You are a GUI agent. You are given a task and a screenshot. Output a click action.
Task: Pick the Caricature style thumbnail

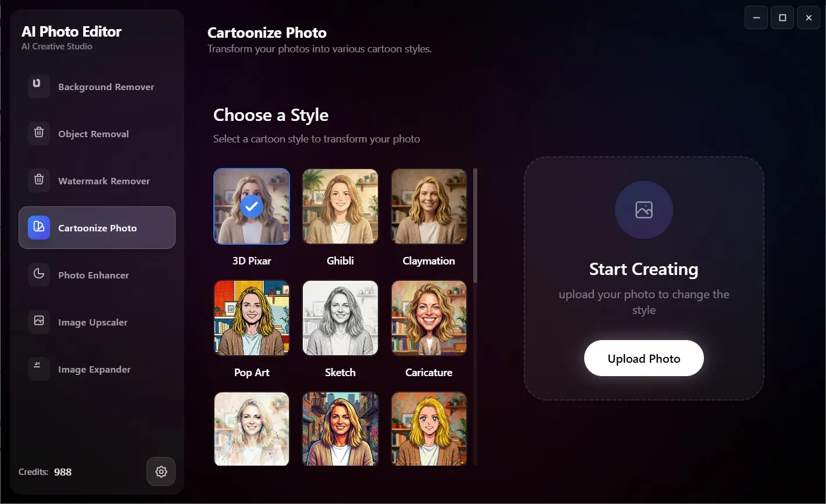click(429, 318)
